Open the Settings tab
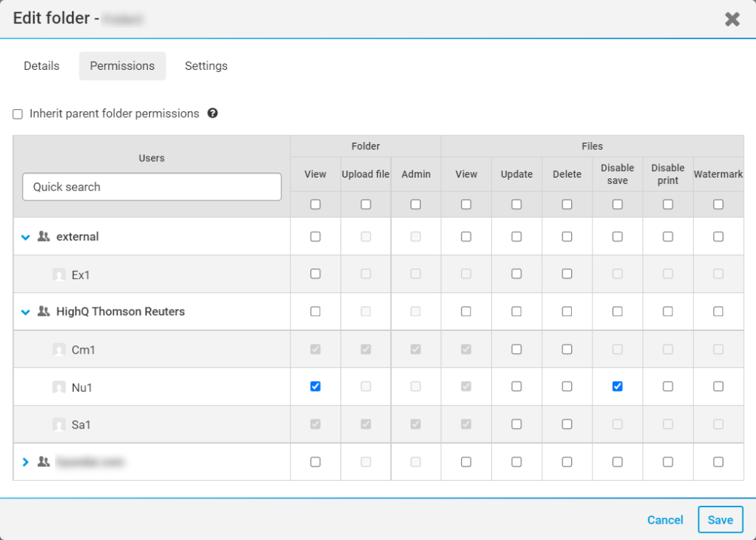 pos(206,66)
